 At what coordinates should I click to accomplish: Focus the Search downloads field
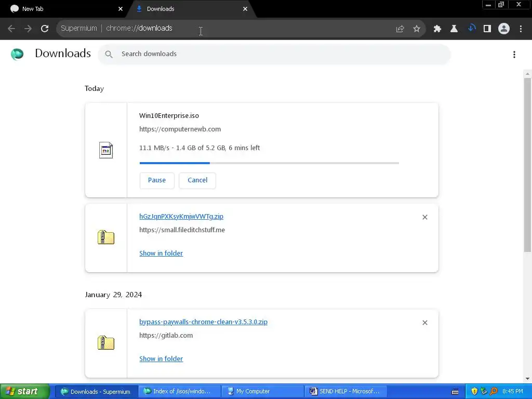point(274,54)
